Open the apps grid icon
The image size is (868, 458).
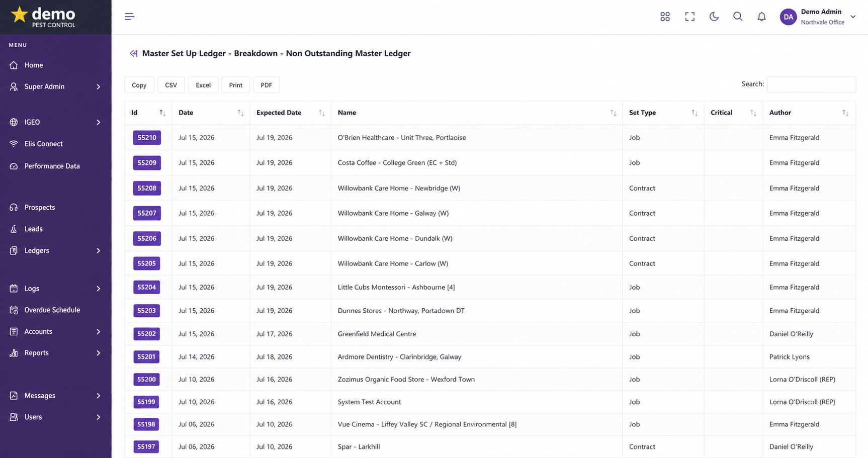click(665, 17)
